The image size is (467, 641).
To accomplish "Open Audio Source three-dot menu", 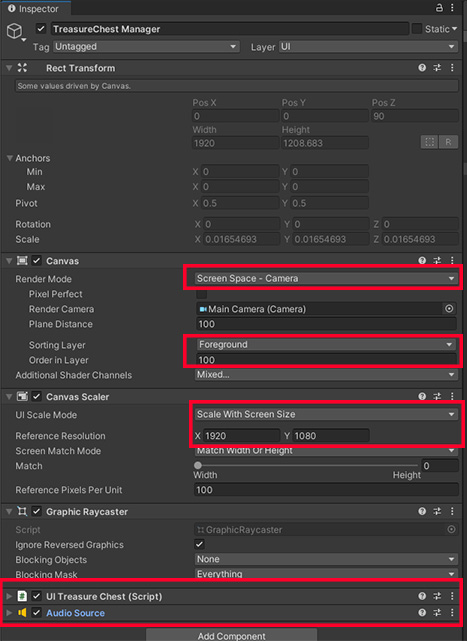I will 452,612.
